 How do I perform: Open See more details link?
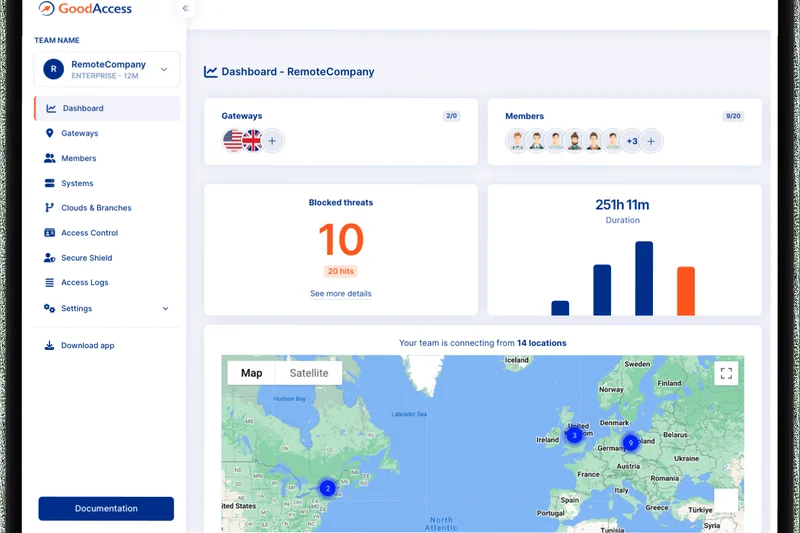pyautogui.click(x=340, y=294)
